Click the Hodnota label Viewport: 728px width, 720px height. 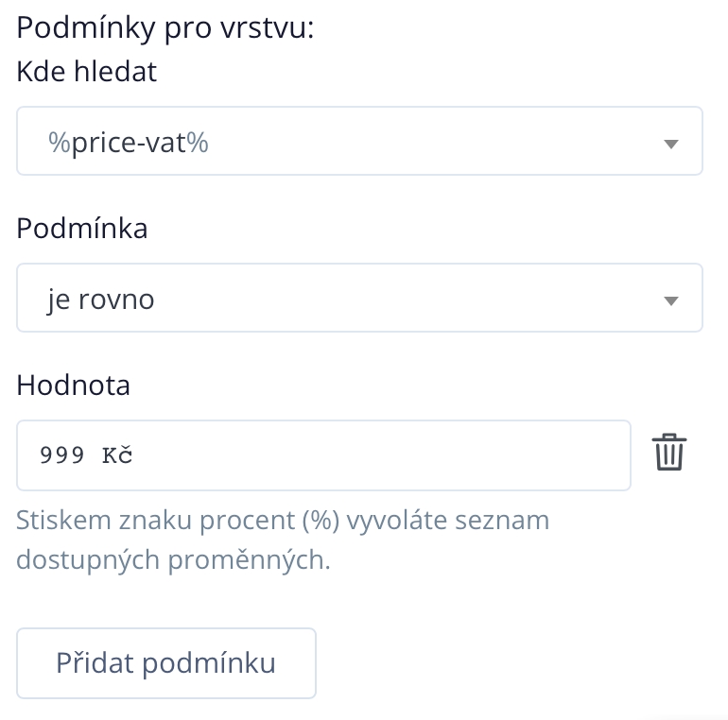[x=74, y=385]
